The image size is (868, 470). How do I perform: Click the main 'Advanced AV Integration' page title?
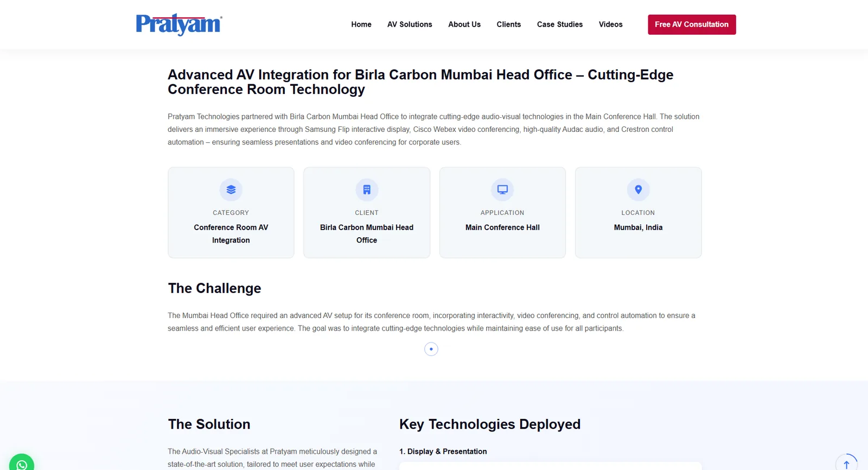(x=420, y=82)
